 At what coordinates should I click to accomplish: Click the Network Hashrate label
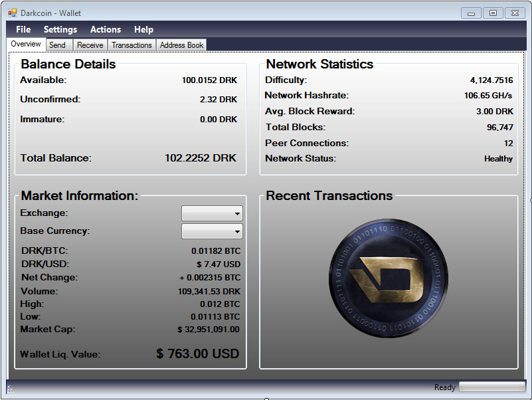[307, 96]
